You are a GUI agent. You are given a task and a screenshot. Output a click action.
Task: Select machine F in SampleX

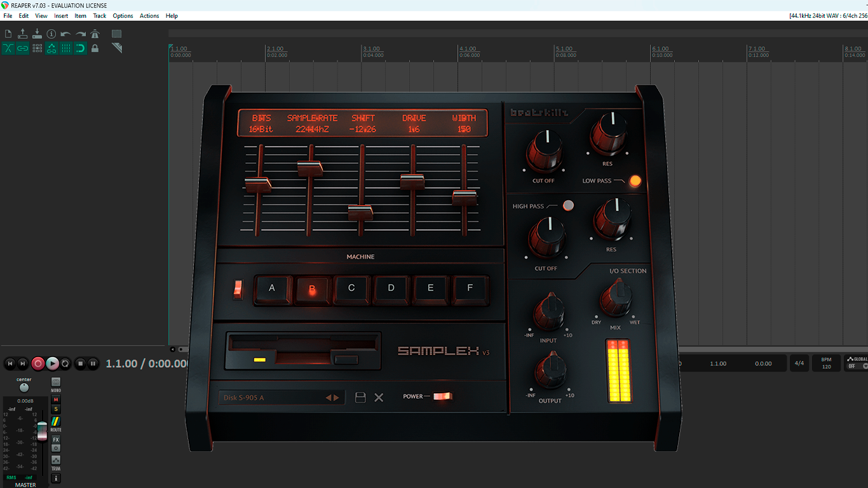[x=470, y=288]
